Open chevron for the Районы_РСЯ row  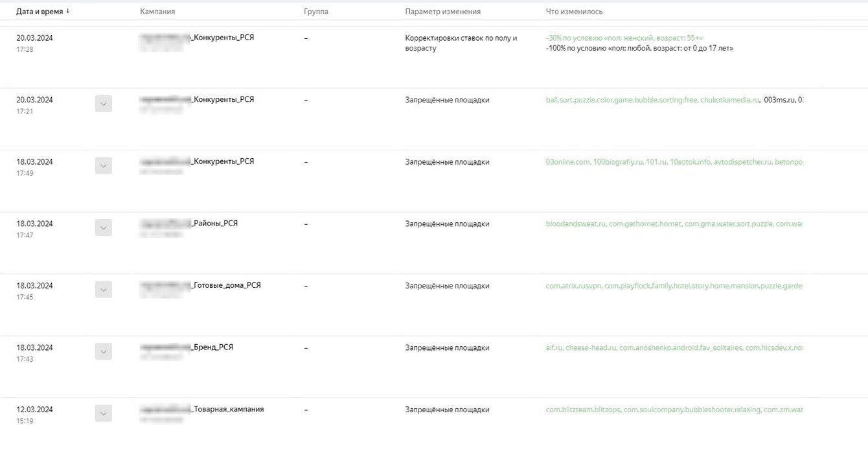pyautogui.click(x=104, y=227)
